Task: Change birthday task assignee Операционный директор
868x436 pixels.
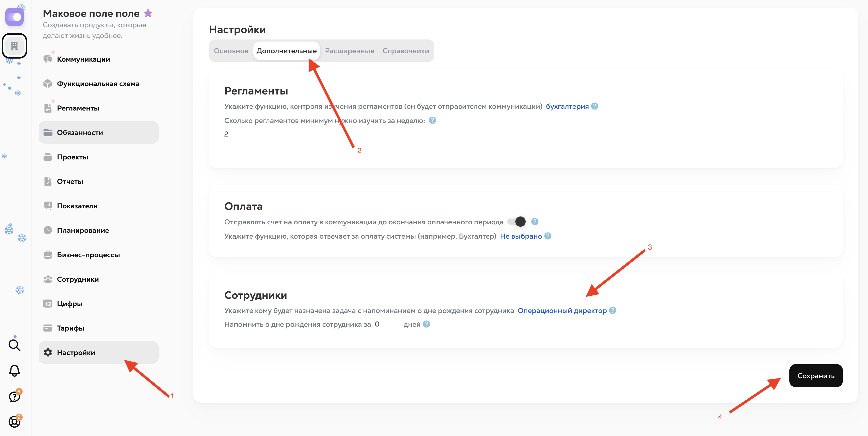Action: pyautogui.click(x=562, y=310)
